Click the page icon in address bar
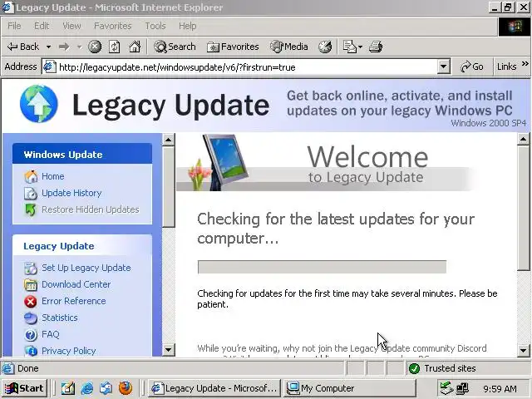Image resolution: width=532 pixels, height=399 pixels. (x=49, y=66)
